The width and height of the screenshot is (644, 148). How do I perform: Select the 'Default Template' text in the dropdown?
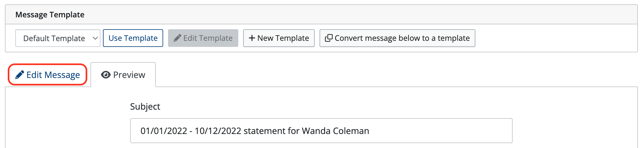54,38
